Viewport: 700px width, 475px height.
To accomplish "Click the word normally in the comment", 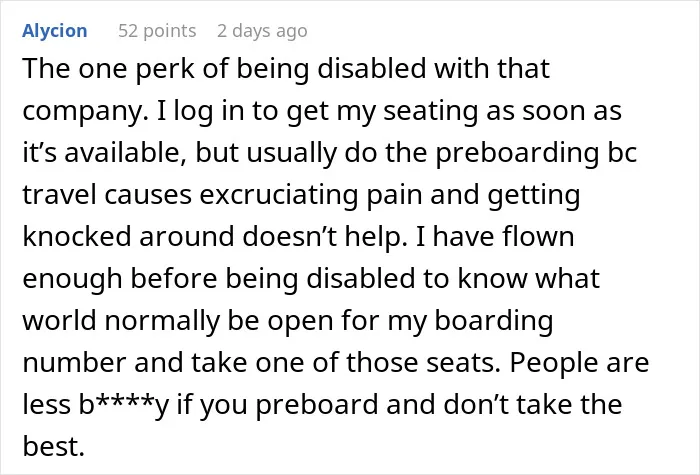I will [162, 321].
